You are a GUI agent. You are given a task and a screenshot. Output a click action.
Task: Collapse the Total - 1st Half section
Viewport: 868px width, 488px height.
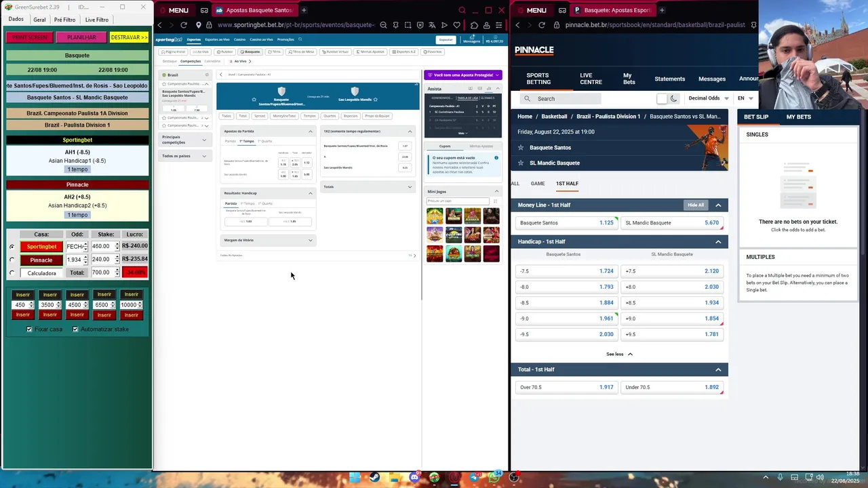(718, 369)
